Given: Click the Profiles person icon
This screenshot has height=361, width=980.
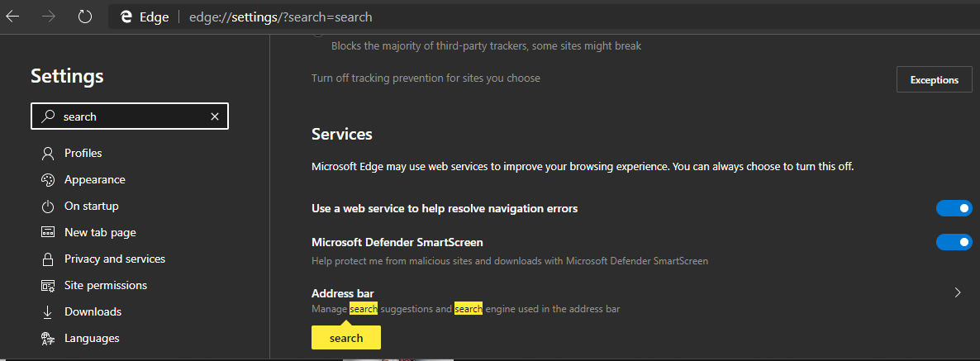Looking at the screenshot, I should pyautogui.click(x=48, y=153).
